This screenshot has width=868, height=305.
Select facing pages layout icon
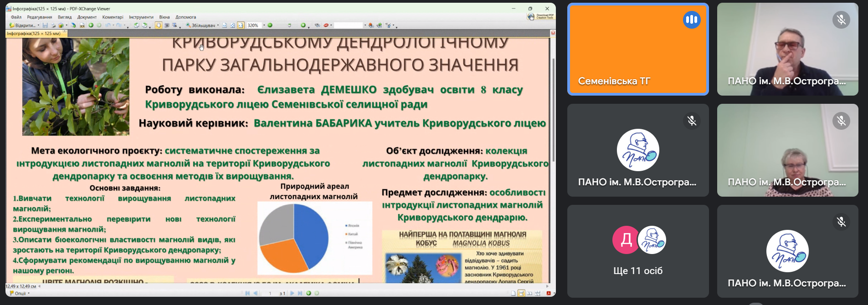(529, 293)
